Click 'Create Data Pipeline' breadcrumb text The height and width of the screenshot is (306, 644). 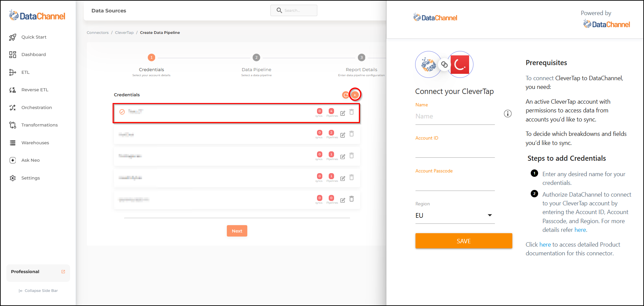(160, 33)
